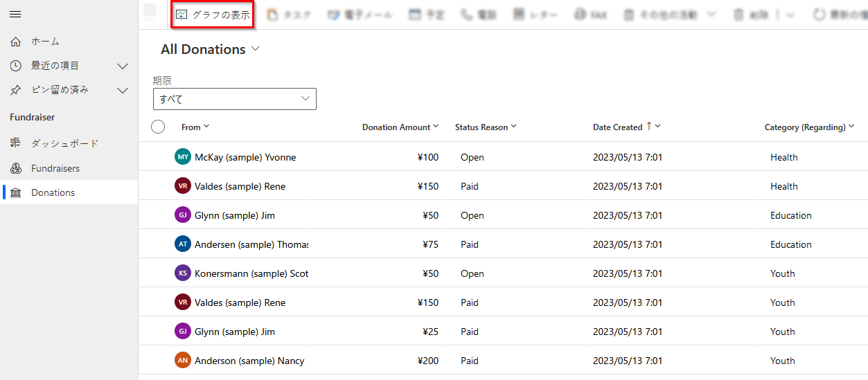Click the レター toolbar button
The image size is (868, 380).
coord(535,15)
